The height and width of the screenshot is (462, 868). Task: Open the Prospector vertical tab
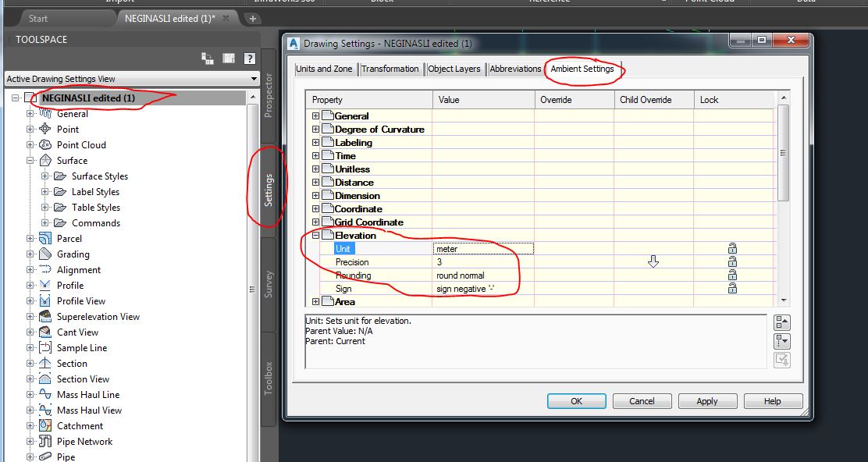[269, 95]
